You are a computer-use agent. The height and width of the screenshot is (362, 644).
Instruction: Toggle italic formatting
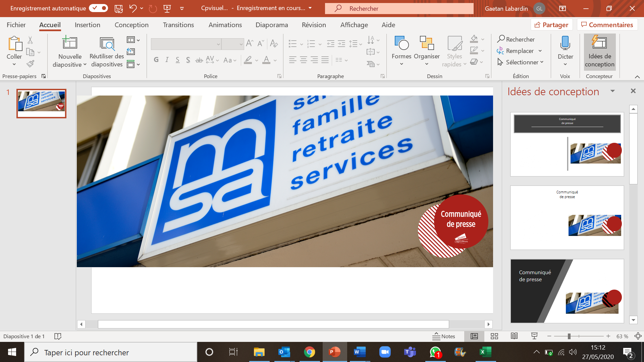tap(167, 60)
